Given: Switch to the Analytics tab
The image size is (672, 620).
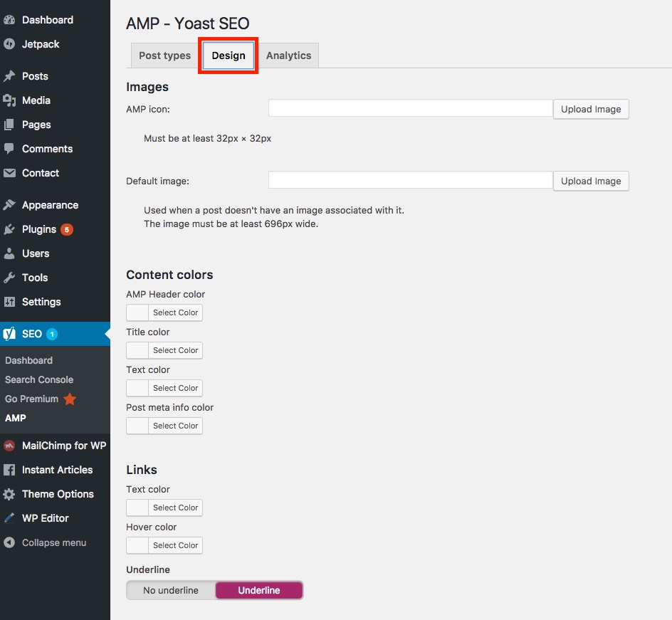Looking at the screenshot, I should click(288, 56).
